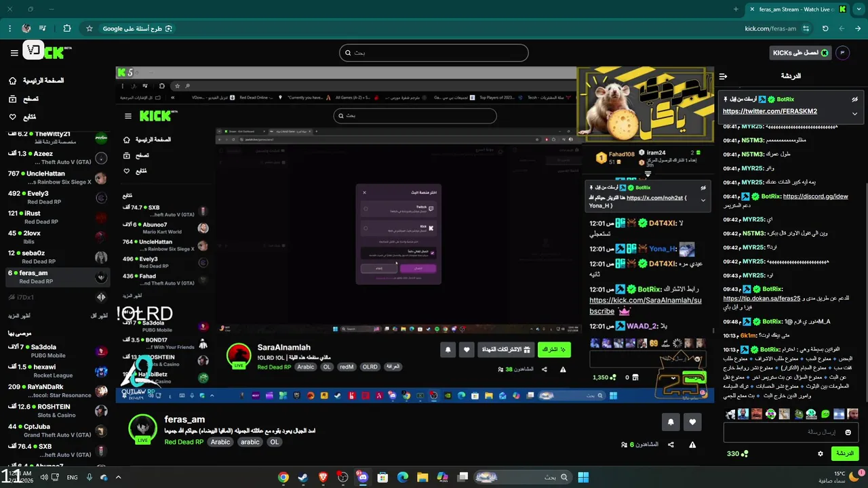Image resolution: width=868 pixels, height=488 pixels.
Task: Open Brave browser from taskbar
Action: point(323,477)
